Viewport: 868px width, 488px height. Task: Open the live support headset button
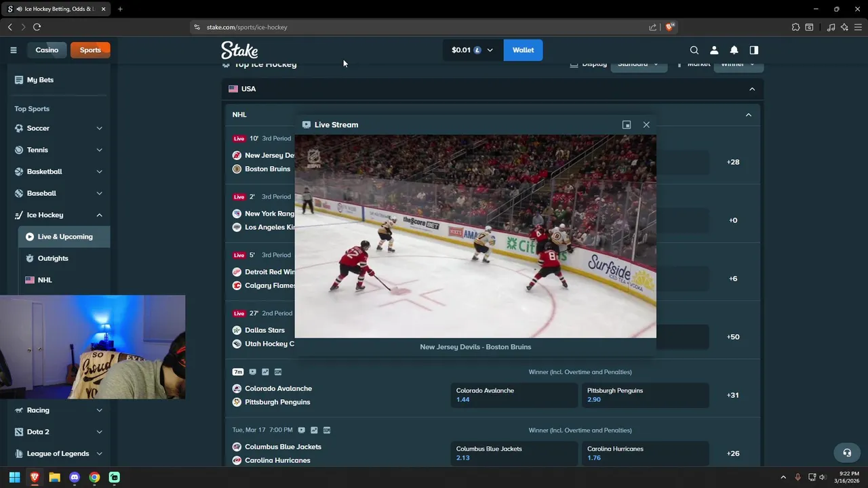point(847,453)
